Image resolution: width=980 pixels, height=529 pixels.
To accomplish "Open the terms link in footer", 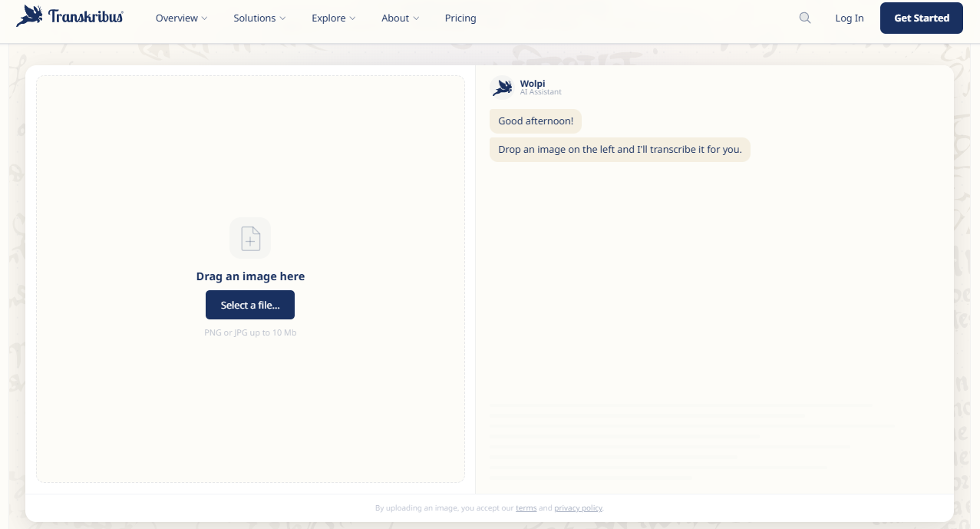I will 526,508.
